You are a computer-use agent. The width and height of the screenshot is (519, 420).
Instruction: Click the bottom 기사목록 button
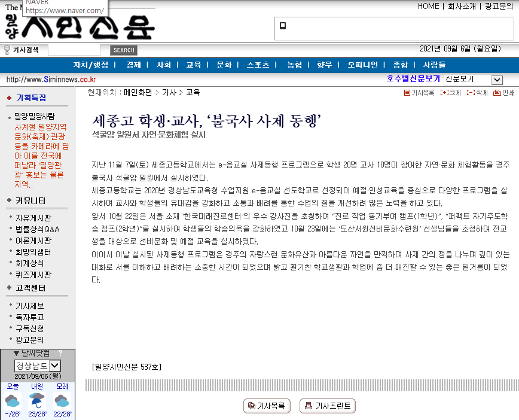tap(267, 406)
